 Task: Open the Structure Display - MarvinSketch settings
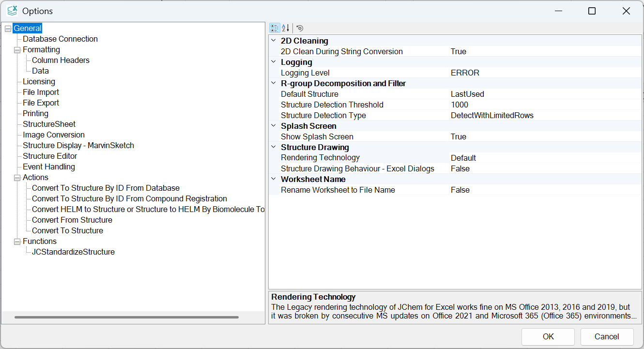78,146
